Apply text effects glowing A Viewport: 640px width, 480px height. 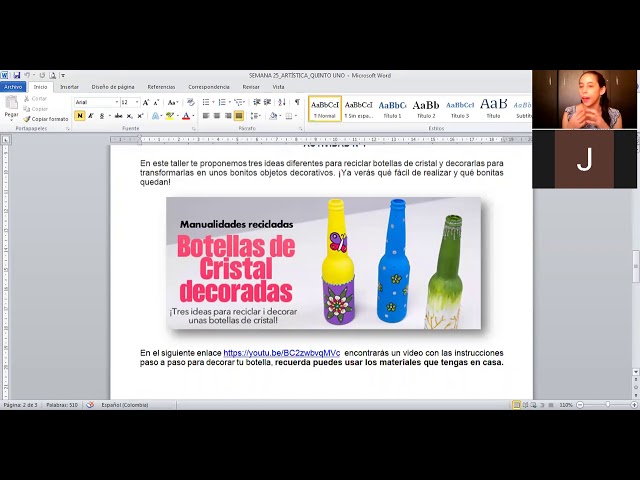[x=155, y=116]
